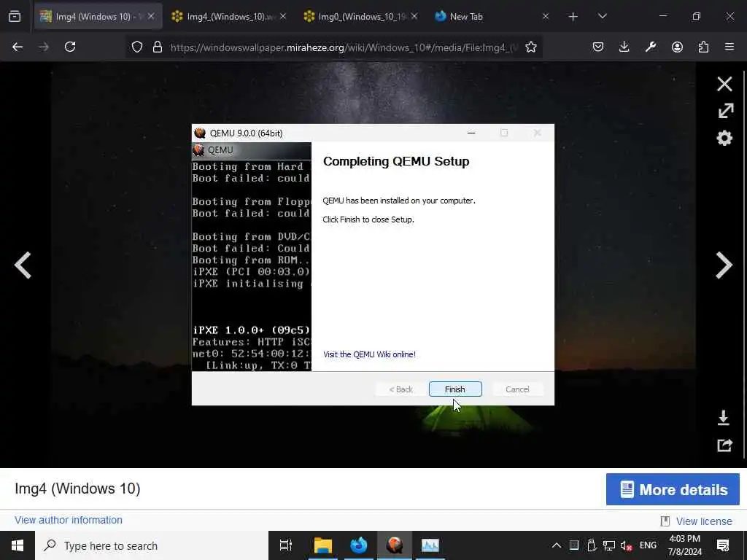Open the Firefox extensions puzzle icon
This screenshot has width=747, height=560.
[x=703, y=47]
